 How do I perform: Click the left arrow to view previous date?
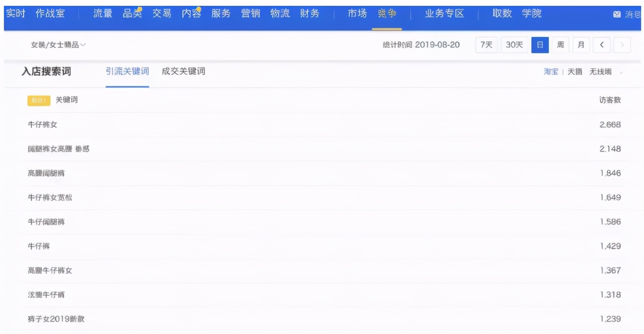pyautogui.click(x=602, y=44)
